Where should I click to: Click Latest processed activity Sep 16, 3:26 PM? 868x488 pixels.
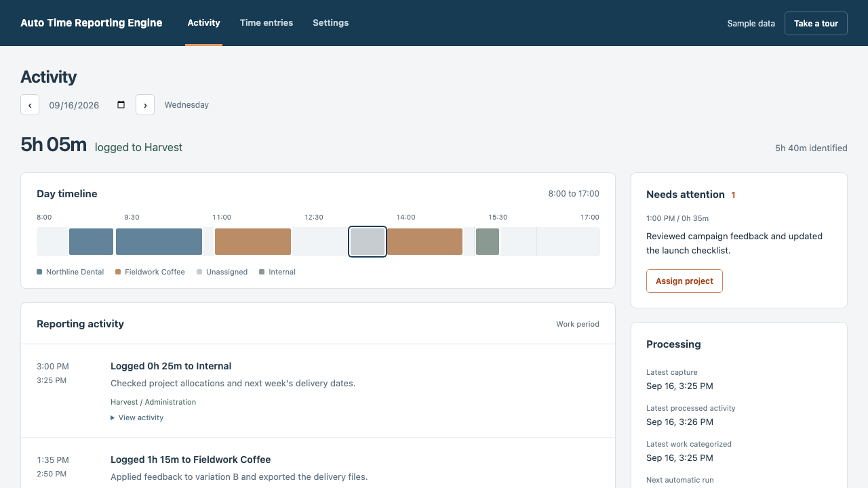[x=679, y=422]
